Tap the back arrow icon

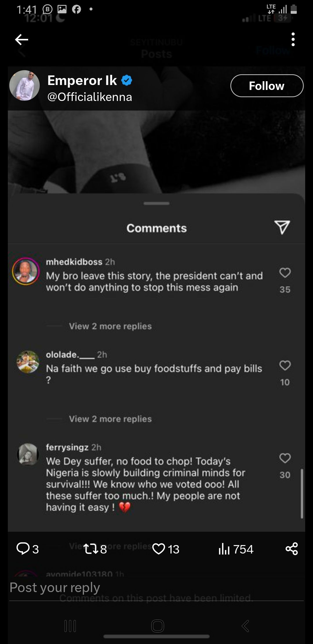click(22, 39)
